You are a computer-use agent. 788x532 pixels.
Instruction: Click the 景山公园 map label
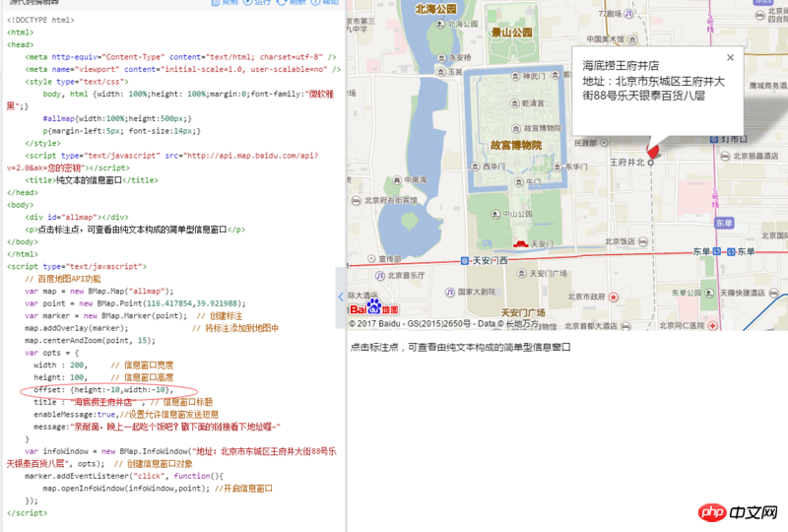point(511,33)
